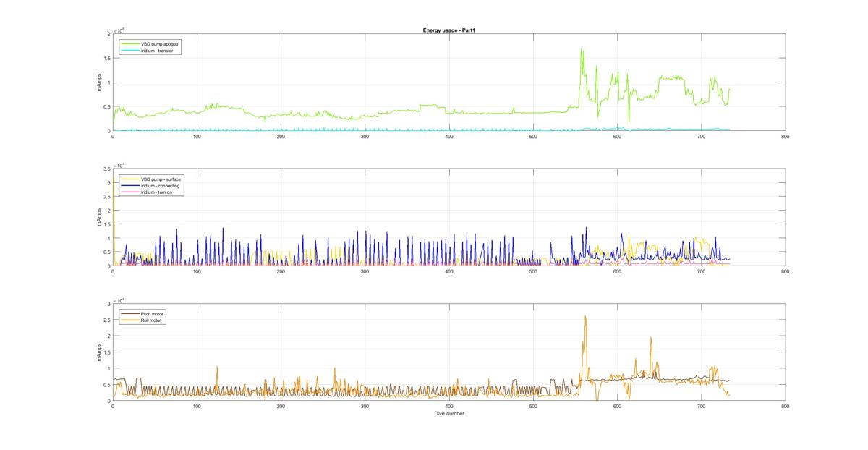Click pink line sample beside 'Iridium - turn on'
The image size is (868, 450).
(130, 192)
